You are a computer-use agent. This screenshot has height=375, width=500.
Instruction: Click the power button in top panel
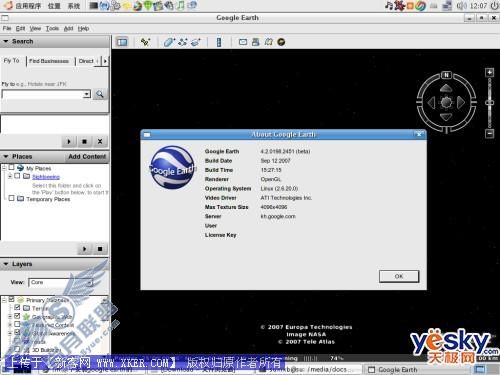[495, 6]
